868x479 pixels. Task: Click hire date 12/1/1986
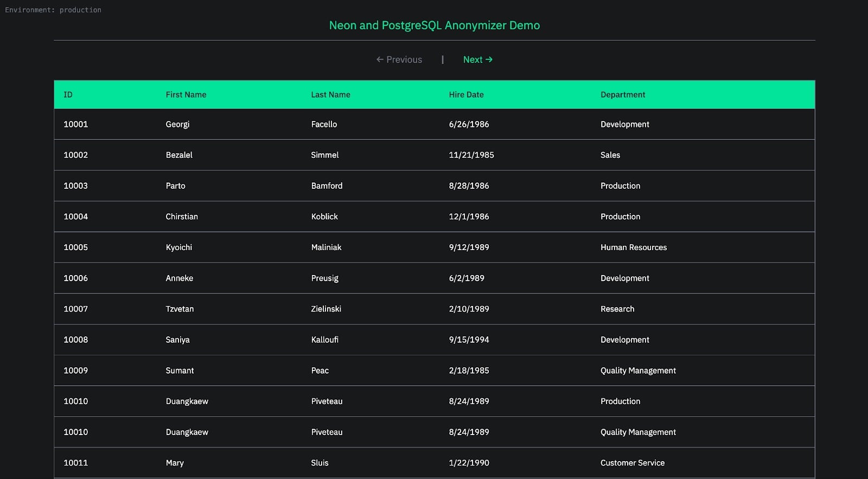[469, 216]
